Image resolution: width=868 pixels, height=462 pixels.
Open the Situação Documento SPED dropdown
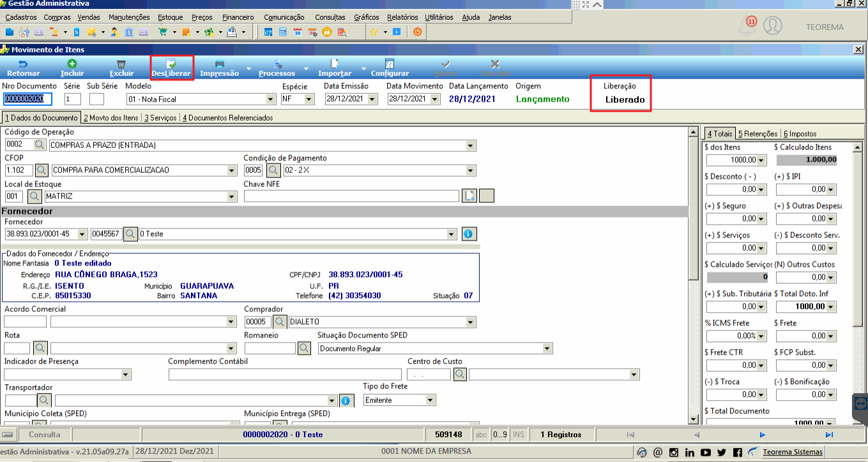tap(547, 348)
